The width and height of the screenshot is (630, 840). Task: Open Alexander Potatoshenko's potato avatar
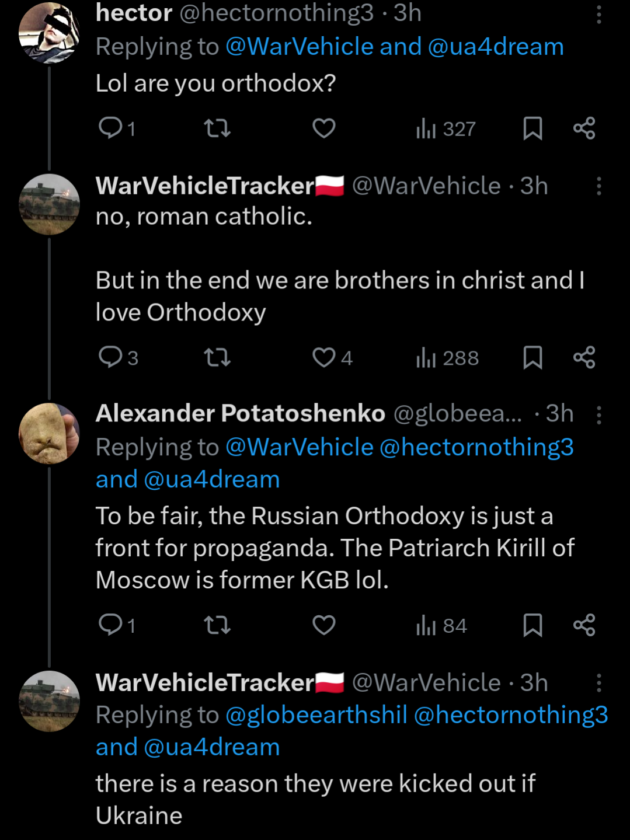click(x=50, y=433)
